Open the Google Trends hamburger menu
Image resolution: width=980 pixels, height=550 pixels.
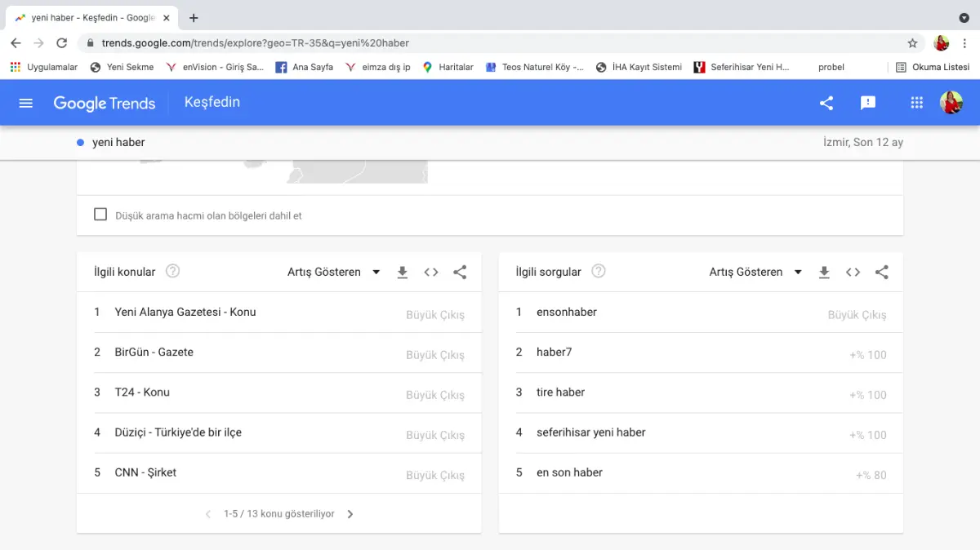[x=25, y=103]
